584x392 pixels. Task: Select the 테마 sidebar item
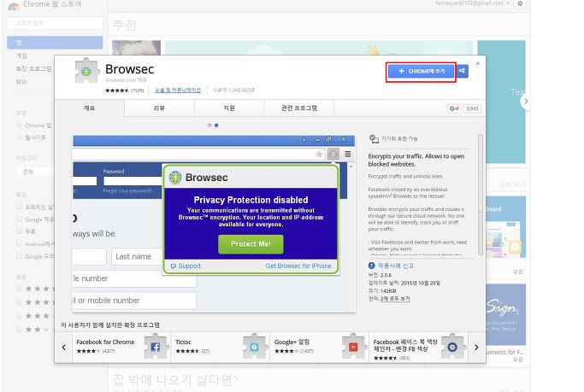(21, 82)
